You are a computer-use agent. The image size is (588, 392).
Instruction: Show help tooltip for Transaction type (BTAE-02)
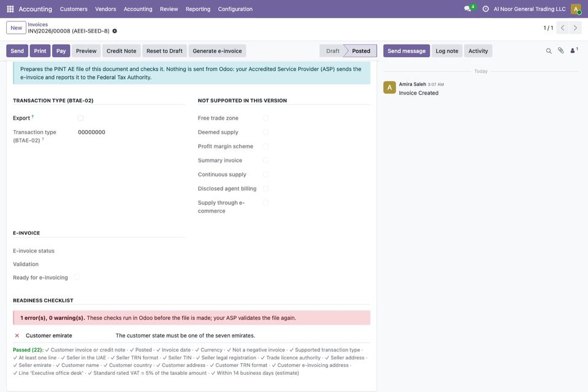[x=43, y=139]
